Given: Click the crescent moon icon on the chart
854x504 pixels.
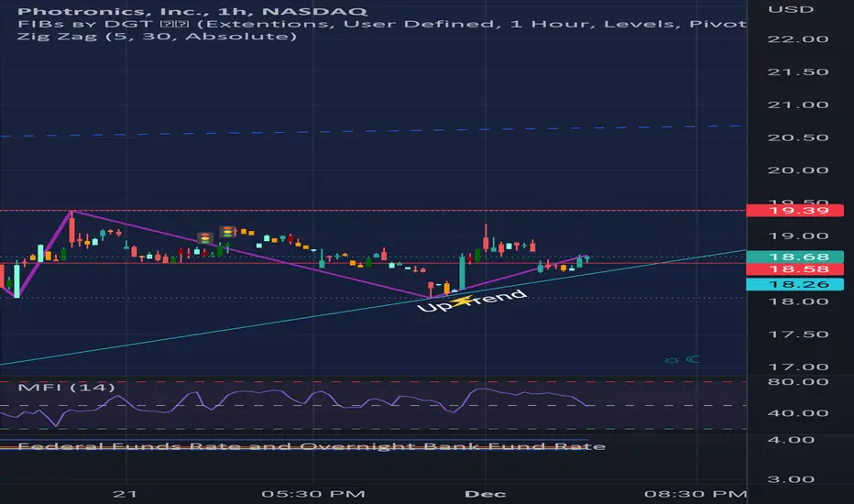Looking at the screenshot, I should (693, 359).
